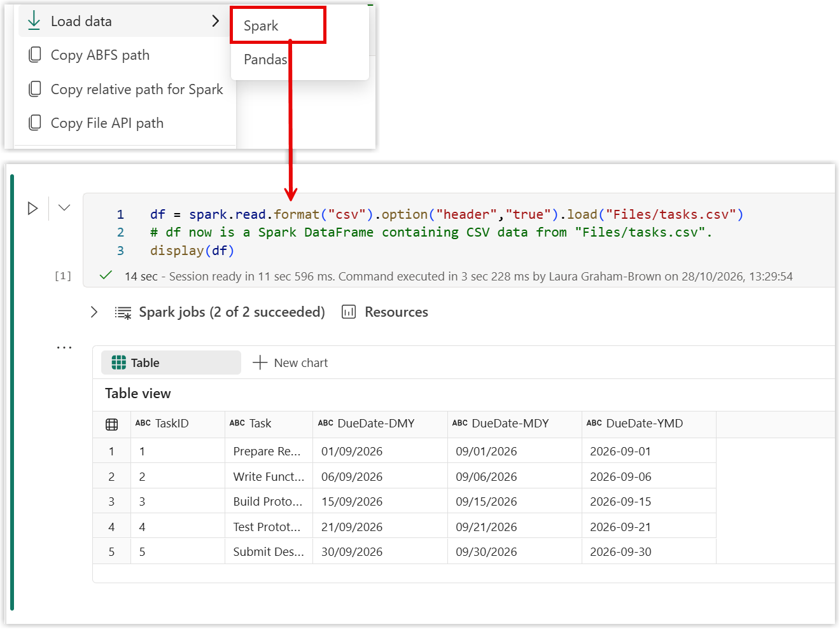Click copy icon beside Copy relative path
The height and width of the screenshot is (629, 840).
35,89
